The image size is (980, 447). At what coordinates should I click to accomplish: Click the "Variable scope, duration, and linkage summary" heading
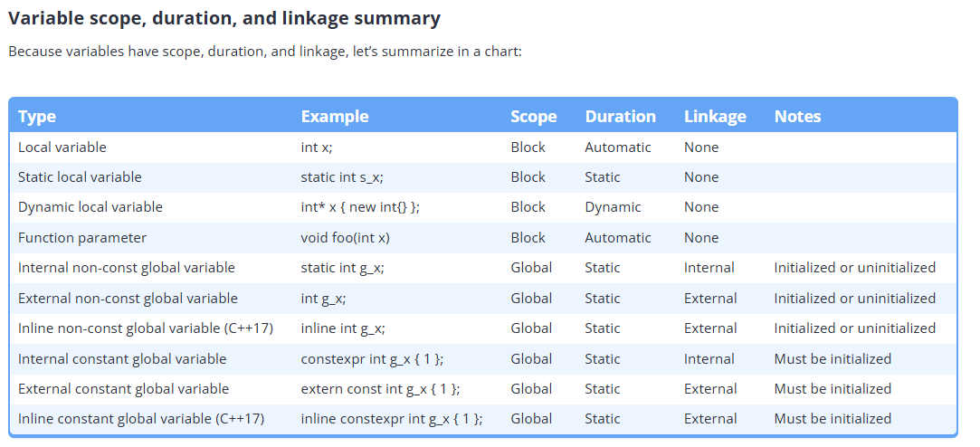point(224,18)
